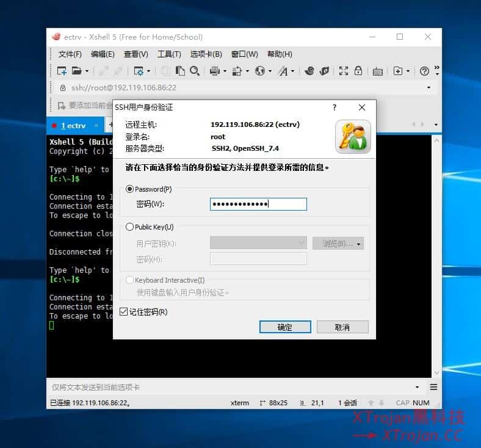Click the Font 'A' toolbar icon
481x448 pixels.
(x=283, y=71)
